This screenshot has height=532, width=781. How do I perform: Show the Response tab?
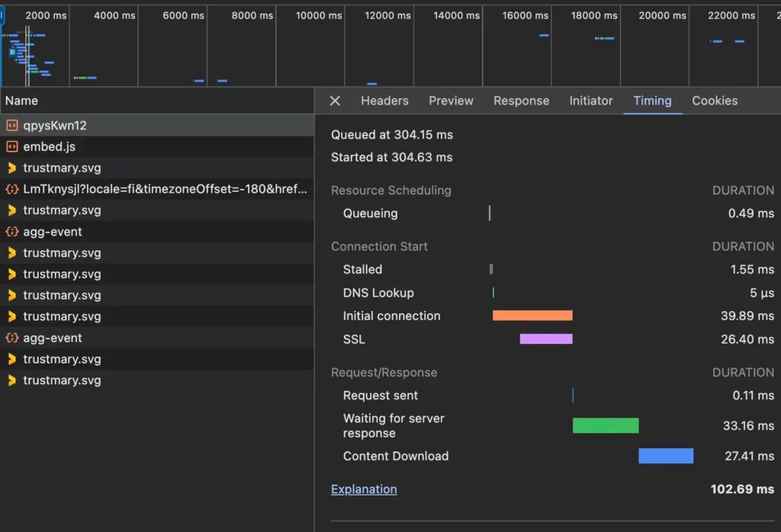tap(521, 101)
